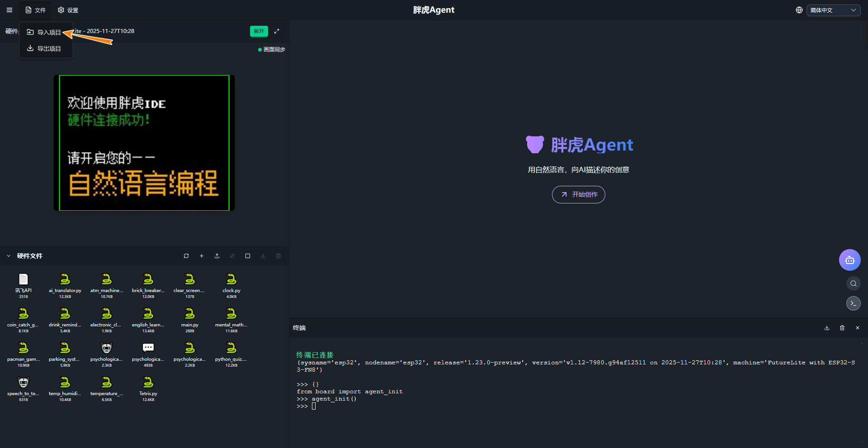The height and width of the screenshot is (448, 868).
Task: Click the magnifier search icon on right side
Action: tap(853, 283)
